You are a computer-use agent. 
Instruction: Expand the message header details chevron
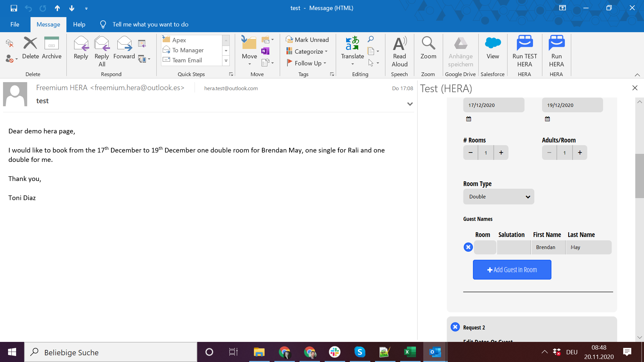(x=410, y=104)
